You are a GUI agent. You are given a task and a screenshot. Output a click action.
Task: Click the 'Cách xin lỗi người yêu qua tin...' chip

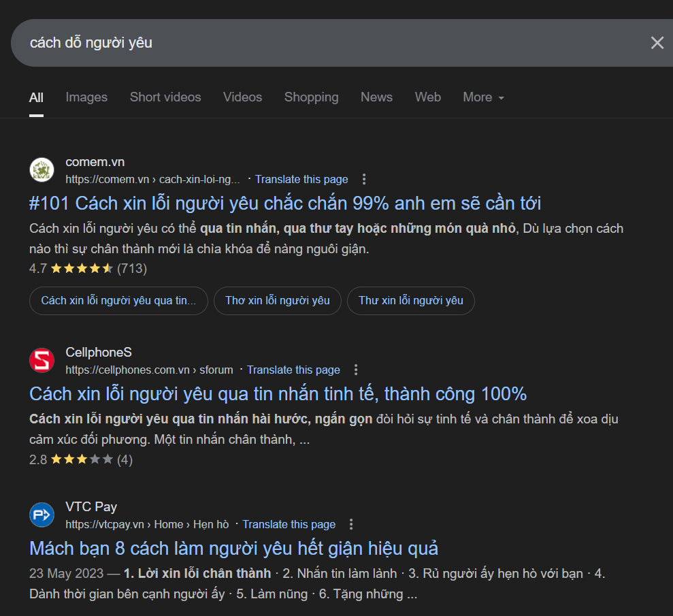tap(118, 301)
